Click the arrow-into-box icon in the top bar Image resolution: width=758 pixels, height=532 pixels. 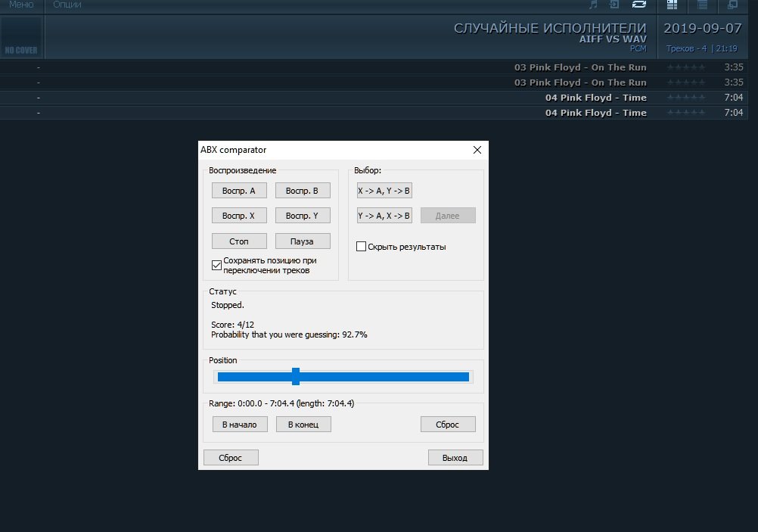coord(614,5)
